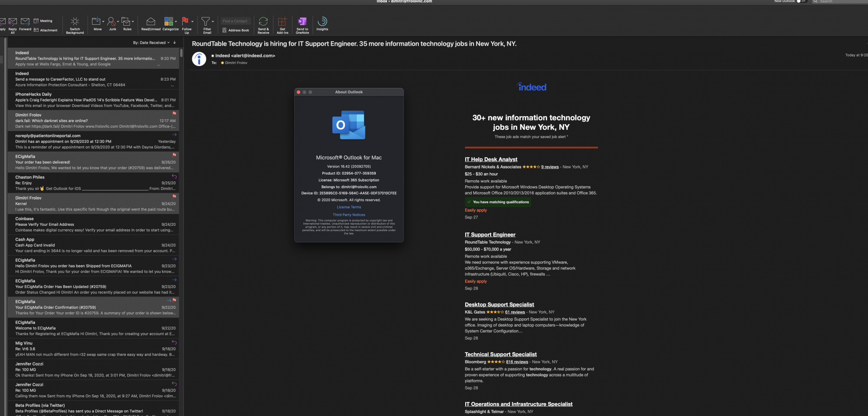The image size is (868, 416).
Task: Open the Follow Up dropdown arrow
Action: pos(192,21)
